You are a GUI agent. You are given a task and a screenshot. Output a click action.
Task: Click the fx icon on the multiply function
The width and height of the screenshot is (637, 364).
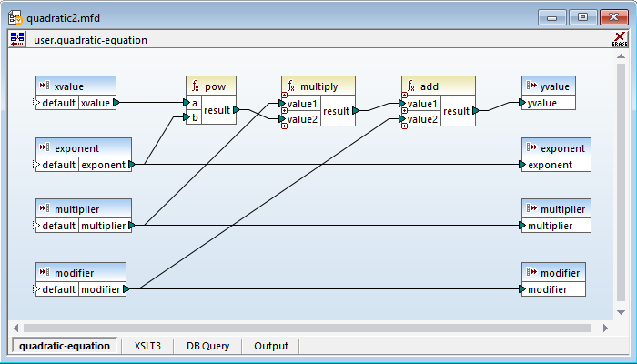(x=290, y=86)
